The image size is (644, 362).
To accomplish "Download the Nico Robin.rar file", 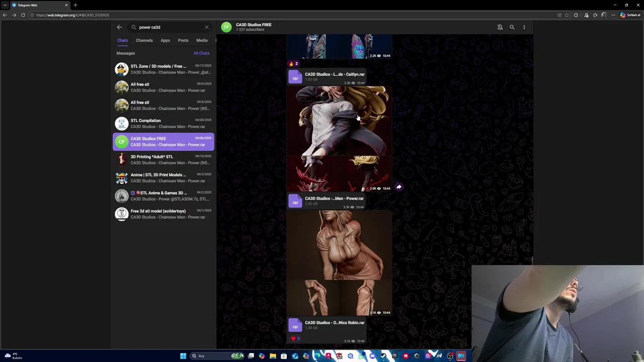I will (295, 326).
